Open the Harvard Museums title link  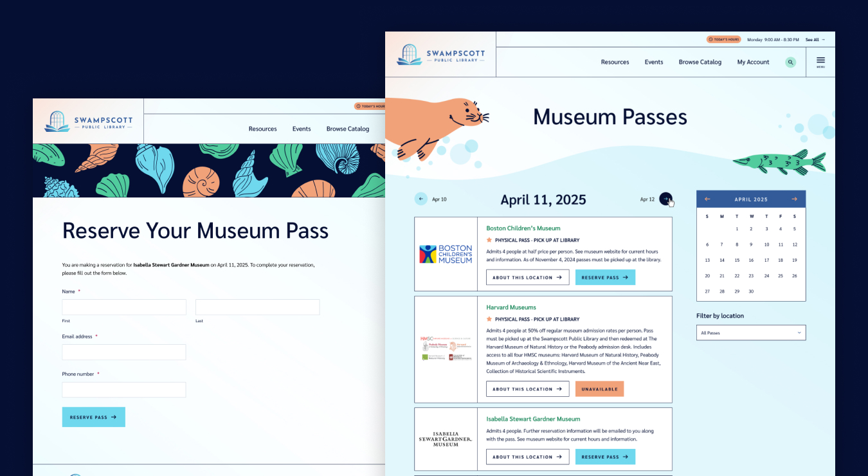(511, 307)
